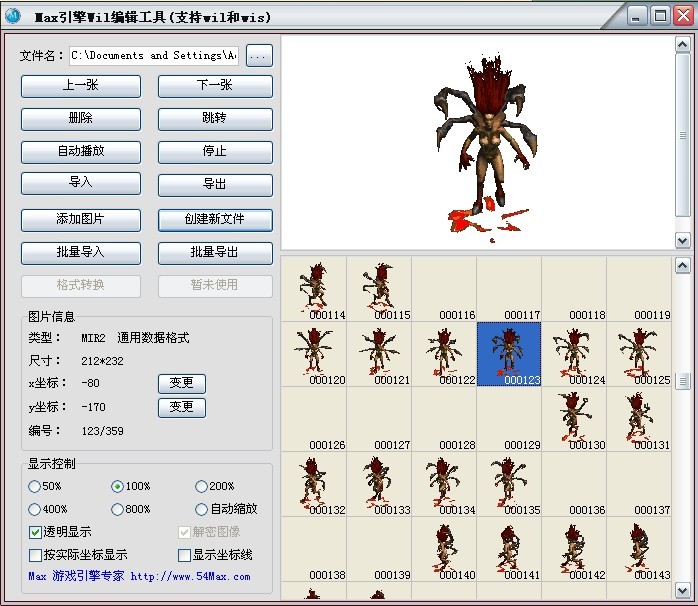Viewport: 698px width, 606px height.
Task: Enable the 透明显示 checkbox
Action: click(36, 532)
